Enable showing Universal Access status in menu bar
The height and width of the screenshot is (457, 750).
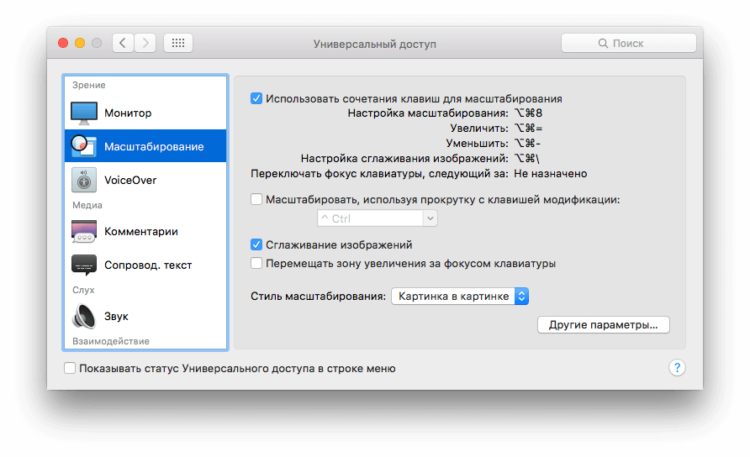pyautogui.click(x=70, y=368)
